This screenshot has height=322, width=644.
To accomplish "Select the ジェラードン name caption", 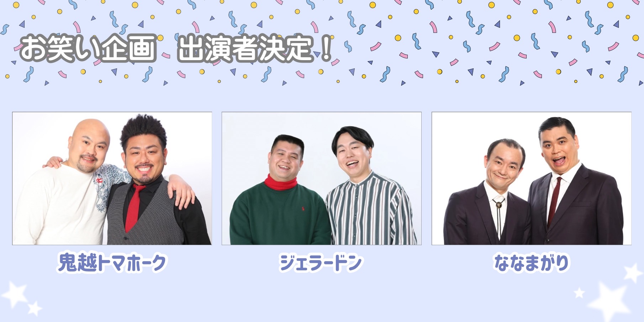I will click(321, 263).
